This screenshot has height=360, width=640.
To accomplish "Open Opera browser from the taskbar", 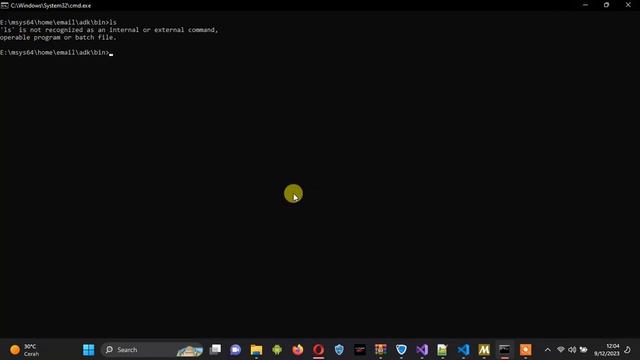I will click(318, 350).
